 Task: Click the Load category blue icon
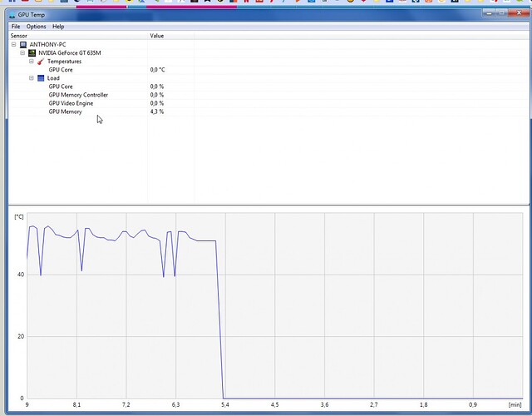click(41, 78)
